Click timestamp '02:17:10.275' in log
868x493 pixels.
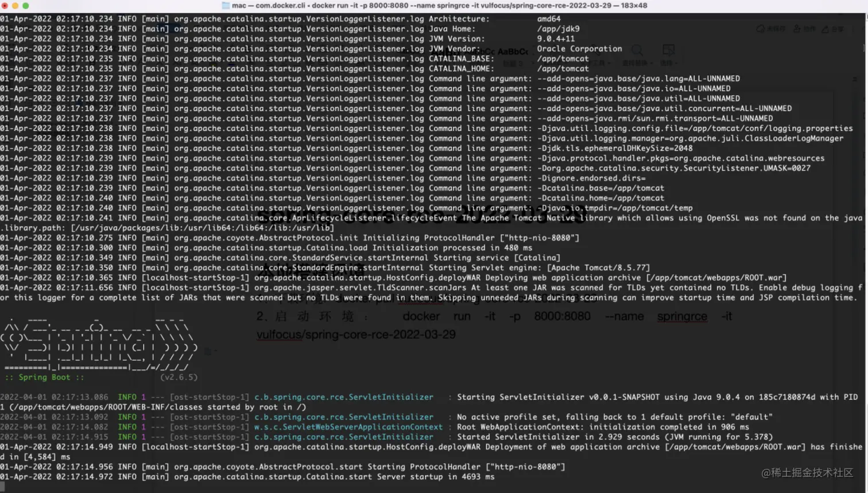84,238
